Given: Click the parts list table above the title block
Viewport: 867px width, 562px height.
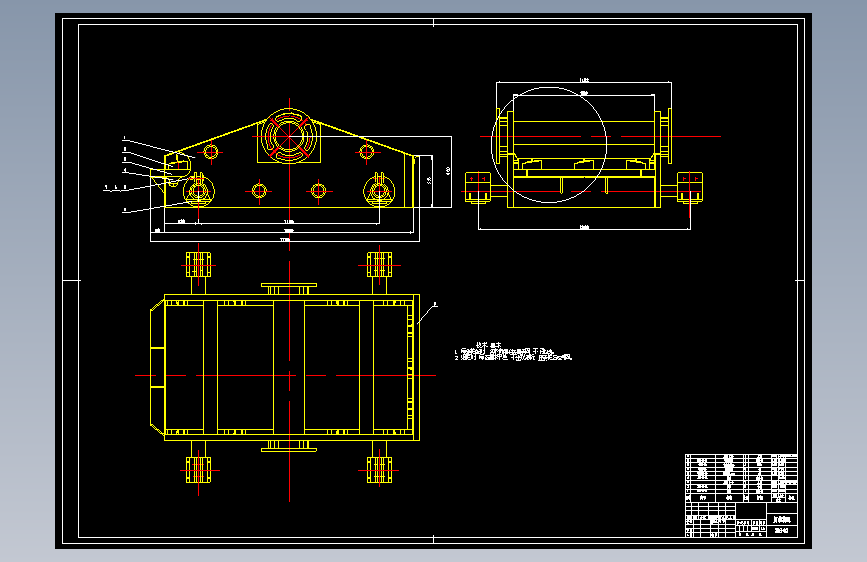Looking at the screenshot, I should pos(741,478).
